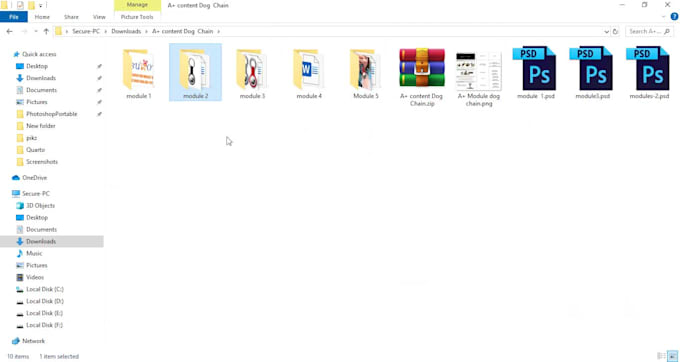Screen dimensions: 680x362
Task: Open the PhotoshopPortable folder in sidebar
Action: (52, 114)
